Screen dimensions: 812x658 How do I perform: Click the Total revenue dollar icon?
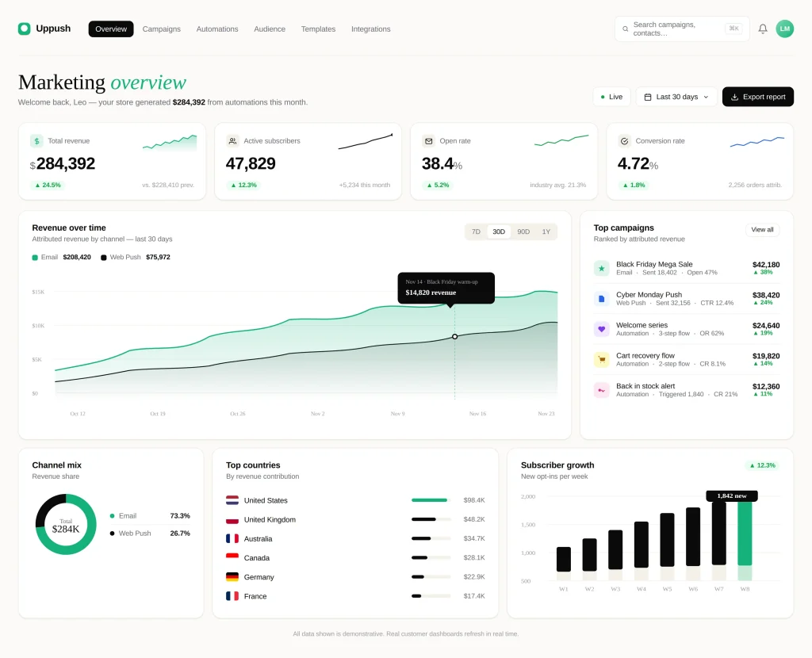36,141
